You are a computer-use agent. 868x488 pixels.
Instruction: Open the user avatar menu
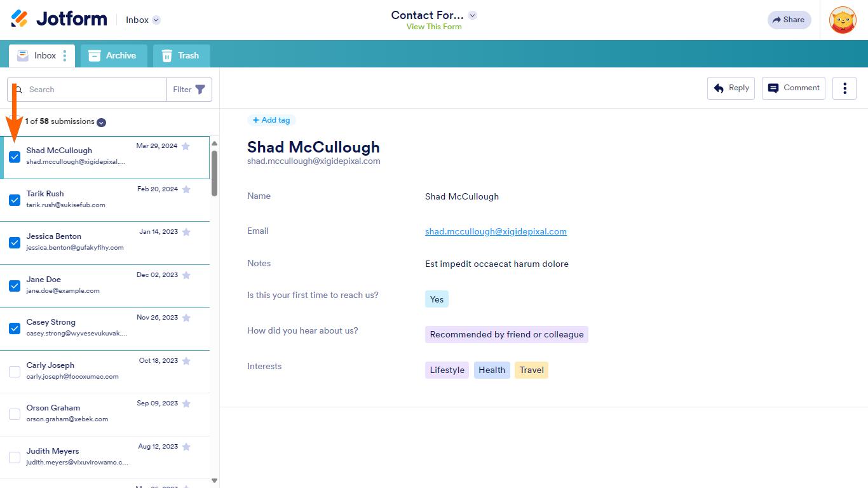pos(843,20)
